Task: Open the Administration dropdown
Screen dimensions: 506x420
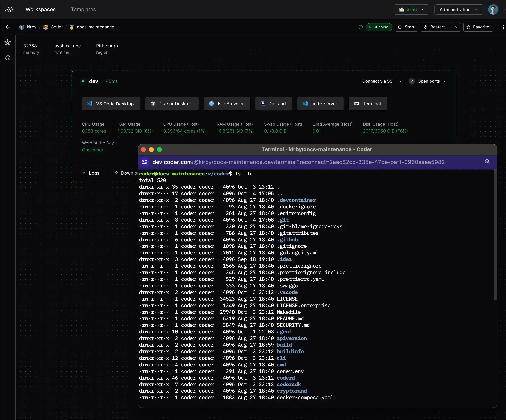Action: (x=458, y=10)
